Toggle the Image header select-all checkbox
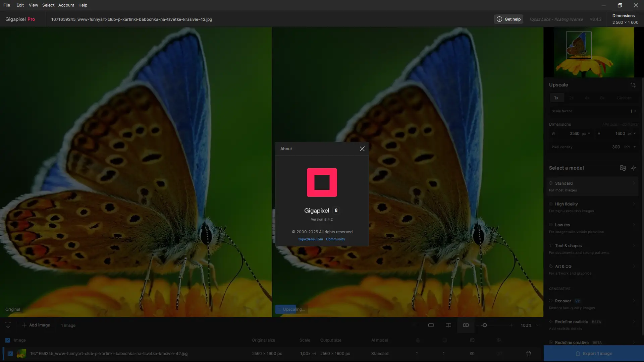The width and height of the screenshot is (644, 362). tap(8, 340)
